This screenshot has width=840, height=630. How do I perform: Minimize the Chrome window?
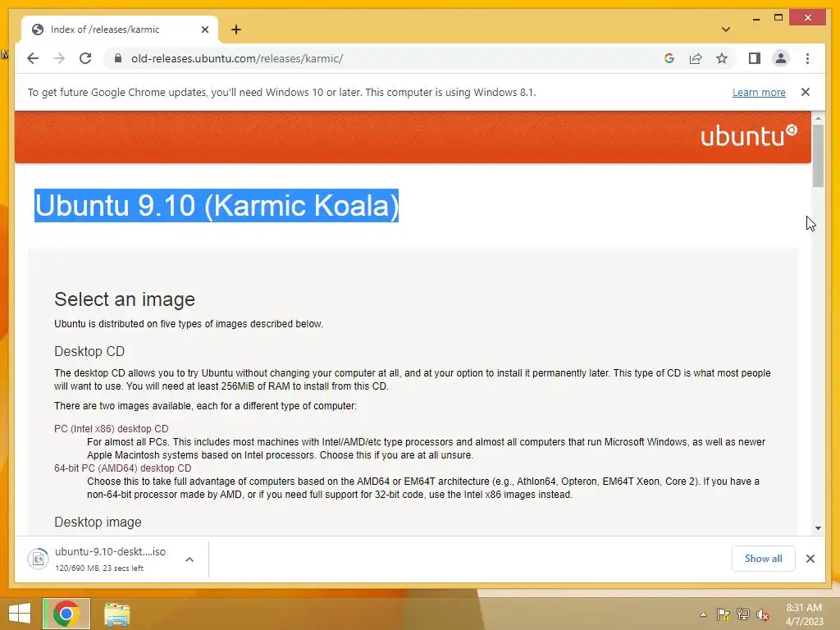point(756,18)
